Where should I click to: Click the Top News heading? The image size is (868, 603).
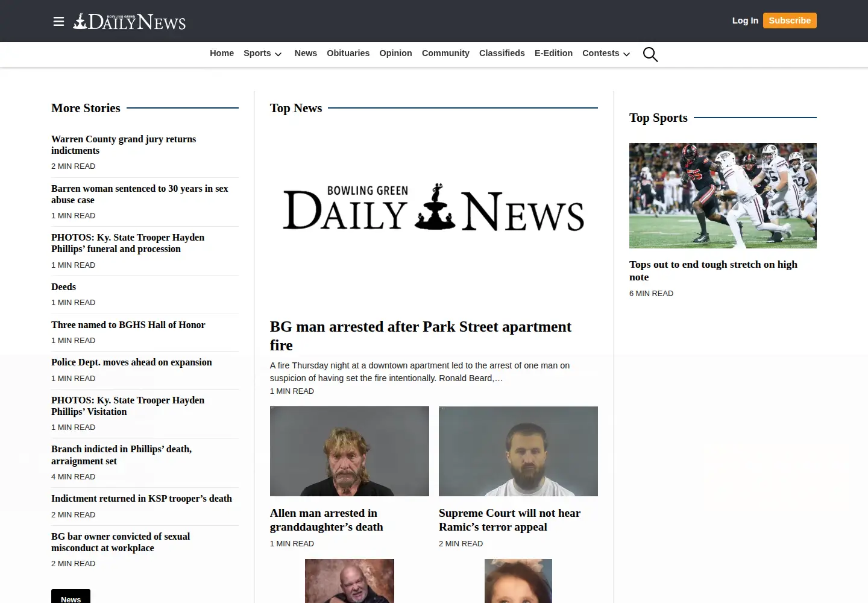pyautogui.click(x=296, y=108)
